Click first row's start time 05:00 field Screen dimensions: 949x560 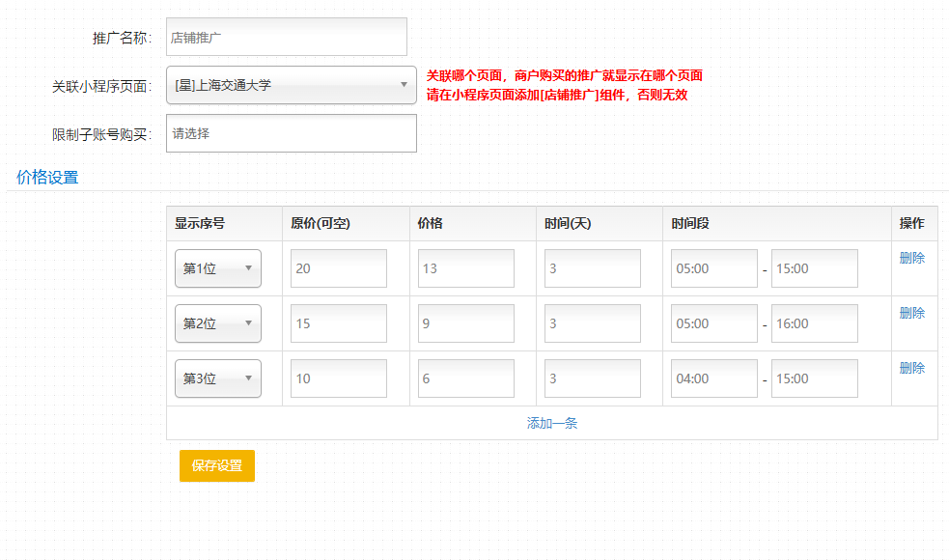[x=713, y=268]
